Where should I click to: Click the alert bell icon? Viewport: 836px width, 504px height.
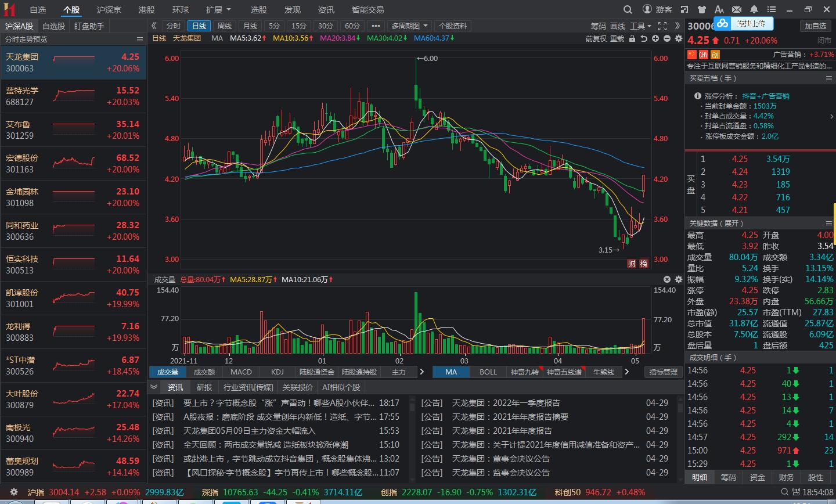754,9
